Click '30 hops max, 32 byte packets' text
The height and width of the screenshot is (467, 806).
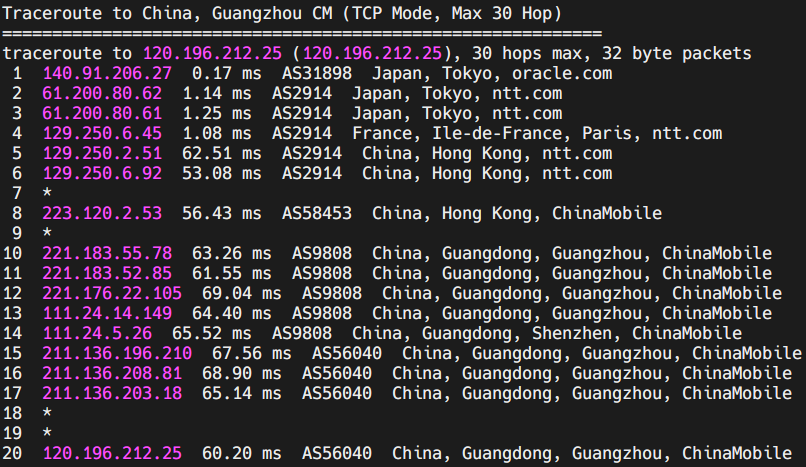(612, 53)
